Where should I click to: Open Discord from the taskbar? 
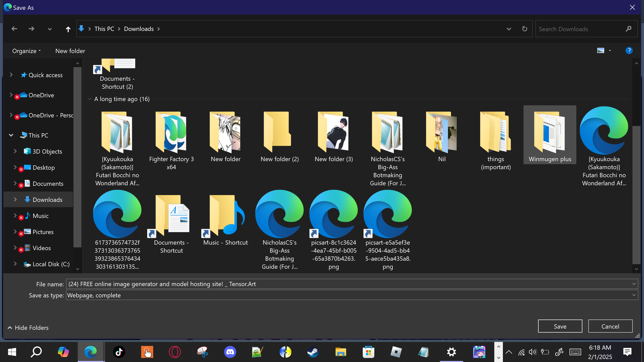point(230,352)
